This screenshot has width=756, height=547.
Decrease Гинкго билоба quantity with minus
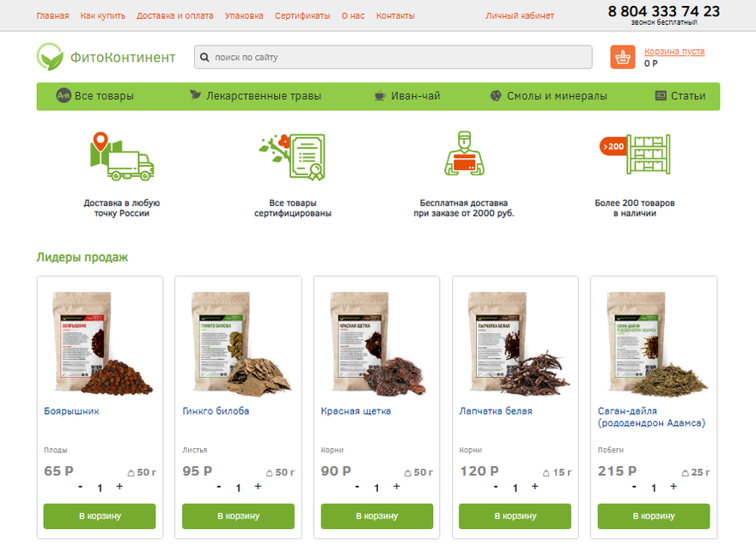tap(219, 487)
